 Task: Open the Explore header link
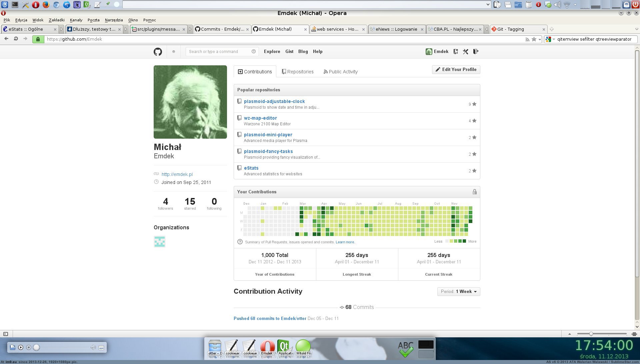click(272, 52)
